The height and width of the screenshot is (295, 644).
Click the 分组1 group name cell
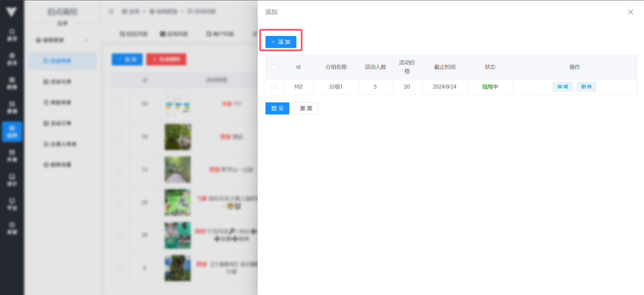click(336, 87)
